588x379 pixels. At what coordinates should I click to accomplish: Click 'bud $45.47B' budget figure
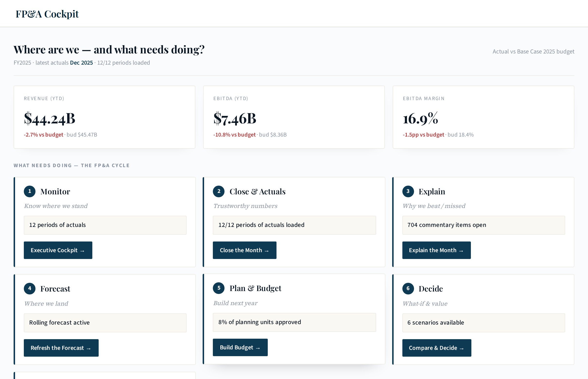click(82, 135)
